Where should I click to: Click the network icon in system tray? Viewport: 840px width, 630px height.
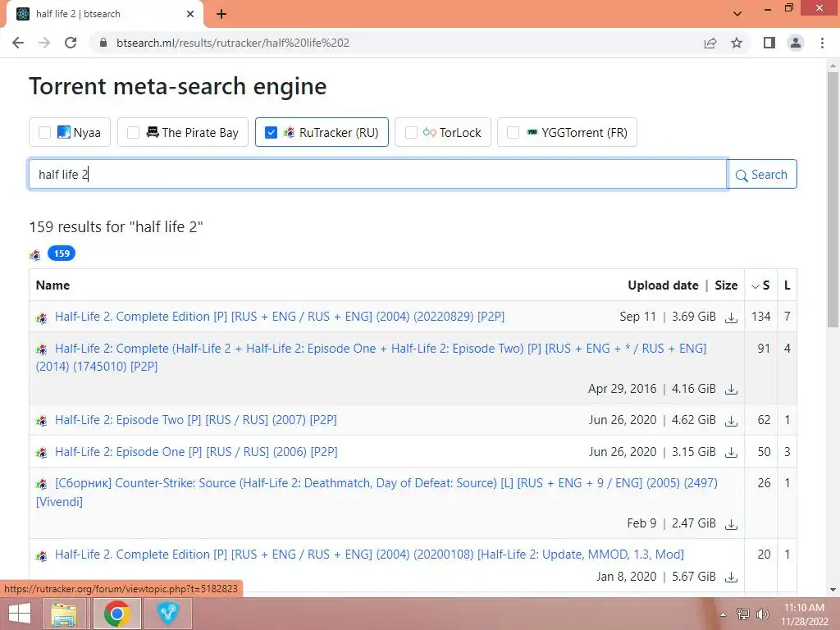coord(743,614)
